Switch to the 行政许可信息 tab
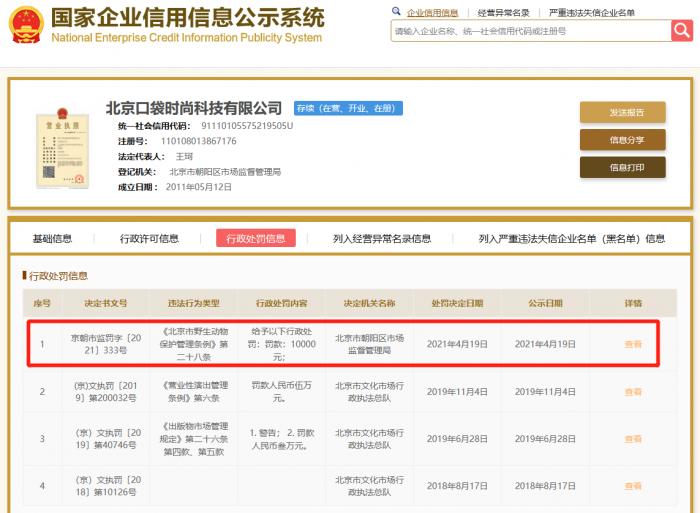700x513 pixels. 149,238
